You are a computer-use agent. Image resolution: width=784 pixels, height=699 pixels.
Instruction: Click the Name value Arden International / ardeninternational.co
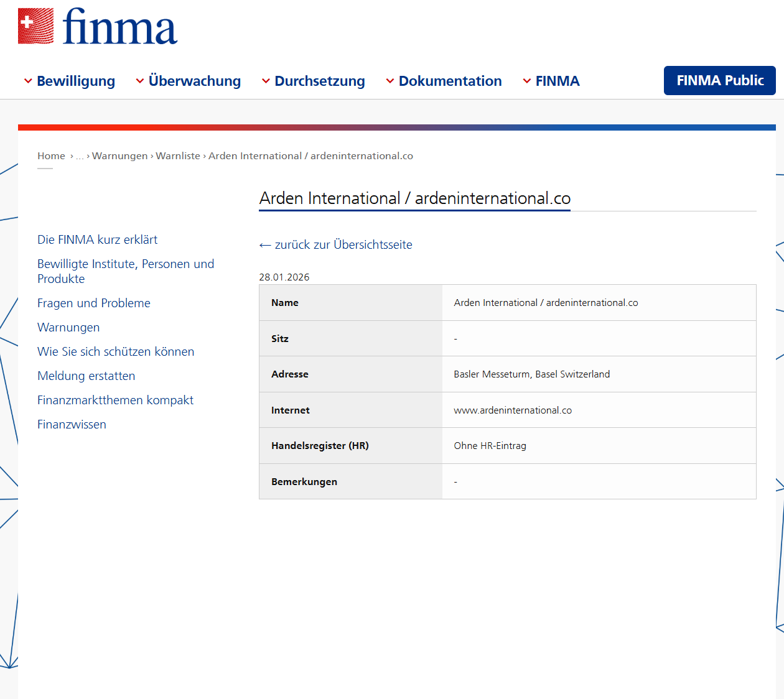(x=546, y=303)
